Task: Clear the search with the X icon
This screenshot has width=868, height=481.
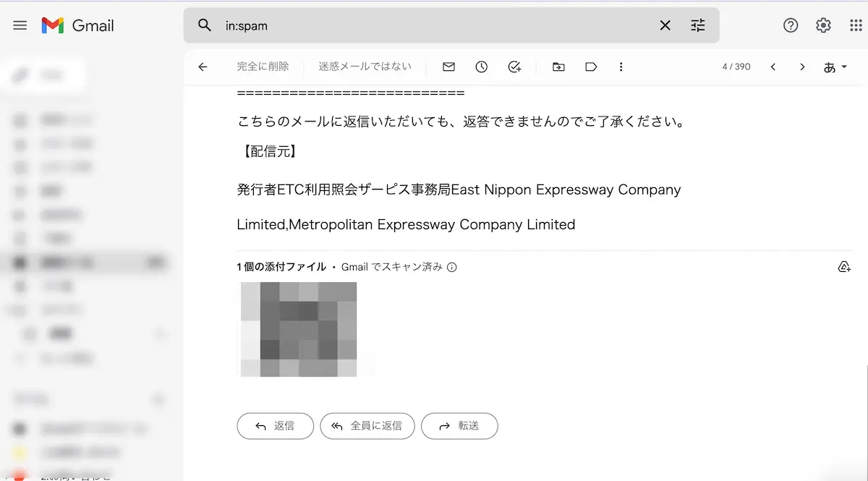Action: tap(665, 26)
